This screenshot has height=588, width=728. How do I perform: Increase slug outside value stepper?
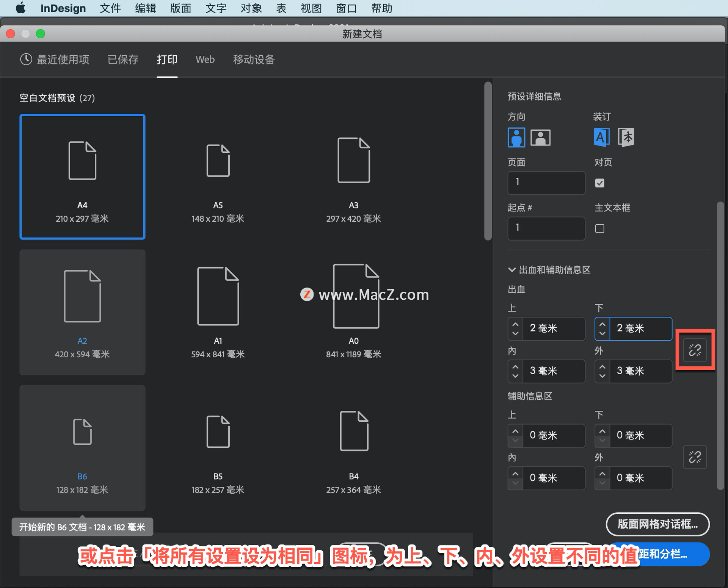602,474
